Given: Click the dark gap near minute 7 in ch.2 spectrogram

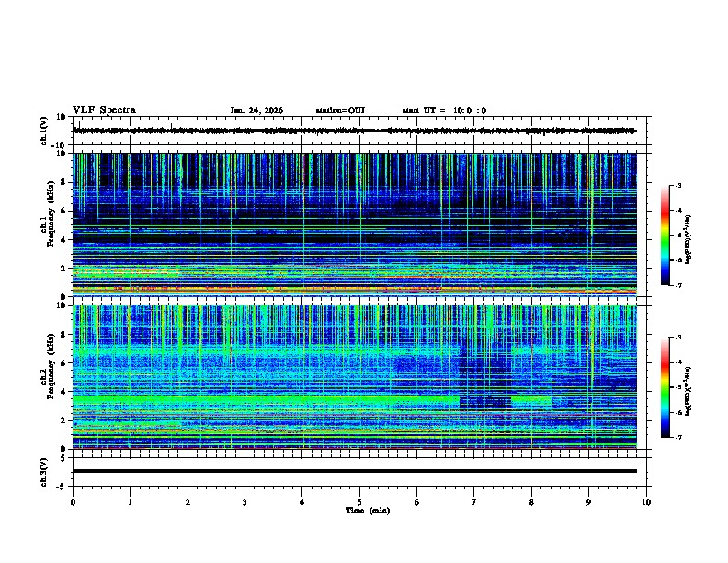Looking at the screenshot, I should tap(484, 376).
